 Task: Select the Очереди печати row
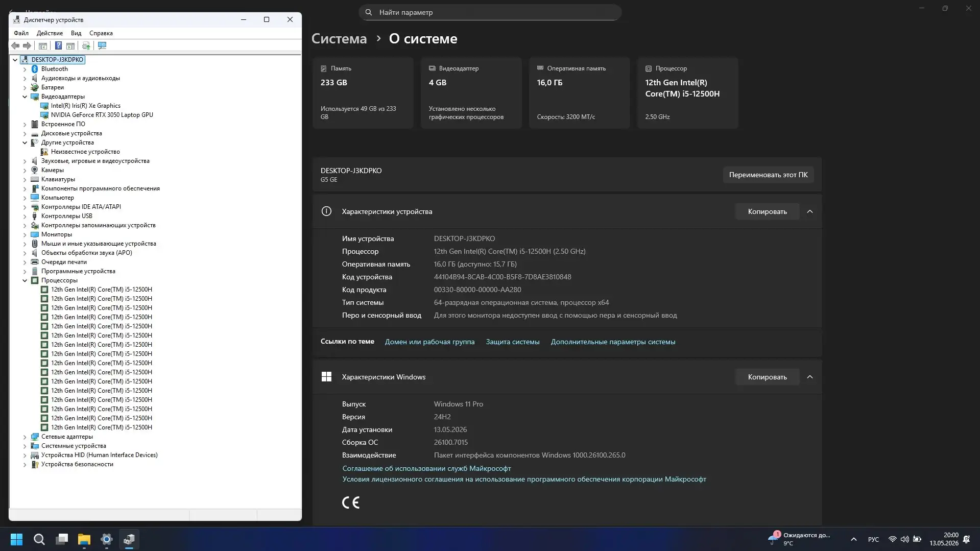click(64, 262)
